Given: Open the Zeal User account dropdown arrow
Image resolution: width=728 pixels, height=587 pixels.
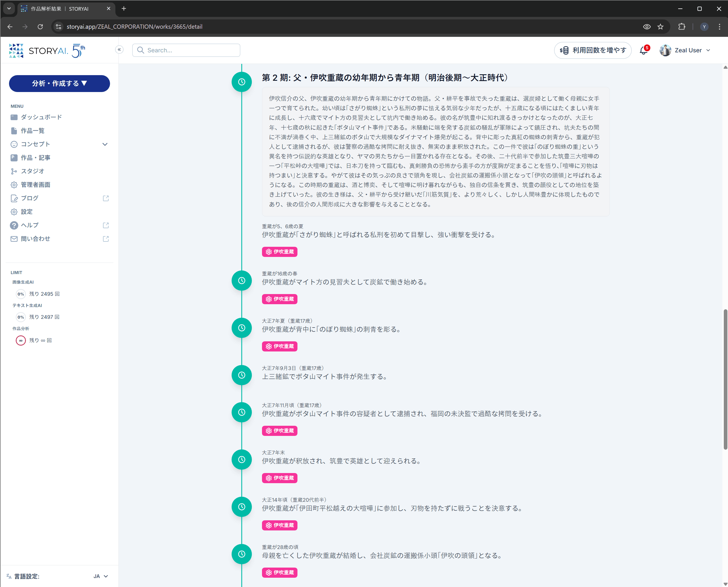Looking at the screenshot, I should pyautogui.click(x=708, y=50).
